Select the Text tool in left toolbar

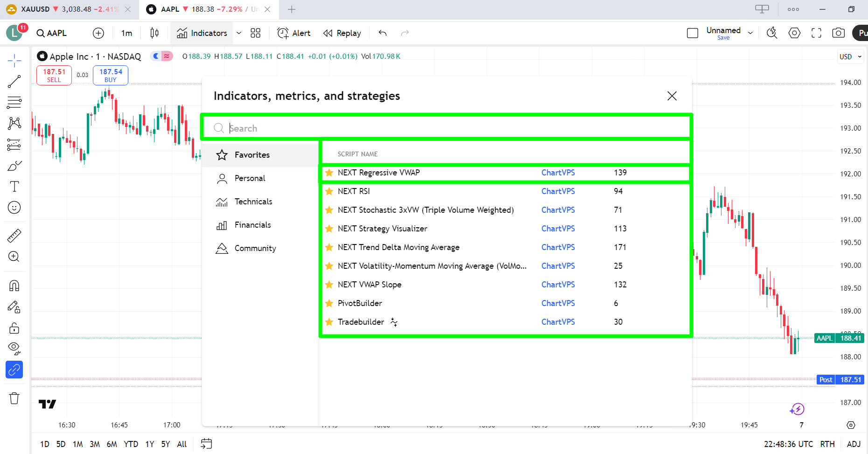click(x=14, y=187)
